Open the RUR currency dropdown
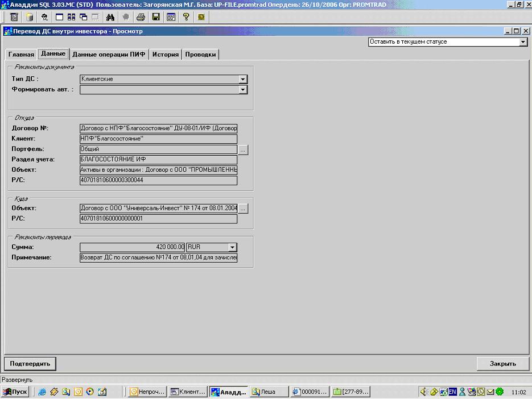This screenshot has width=532, height=399. 232,247
